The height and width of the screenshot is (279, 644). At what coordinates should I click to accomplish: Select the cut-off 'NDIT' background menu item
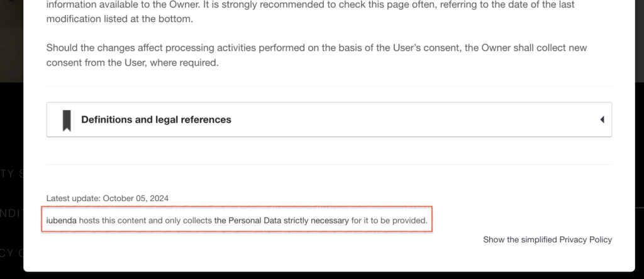pos(11,214)
